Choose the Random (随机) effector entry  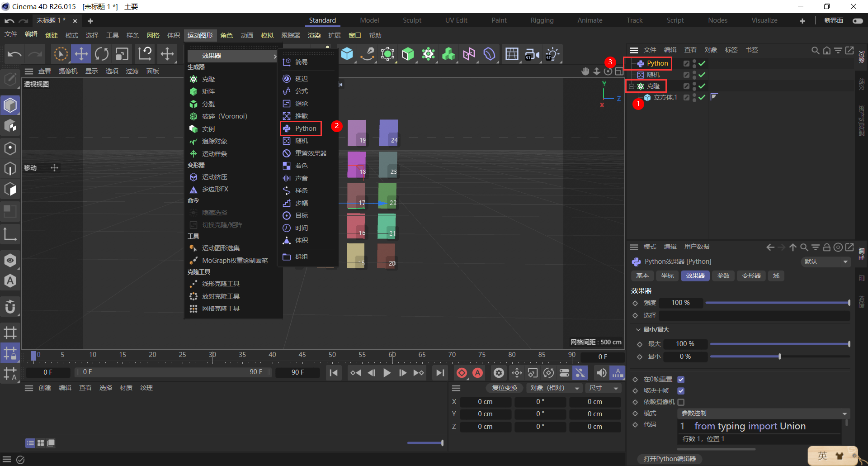(301, 141)
